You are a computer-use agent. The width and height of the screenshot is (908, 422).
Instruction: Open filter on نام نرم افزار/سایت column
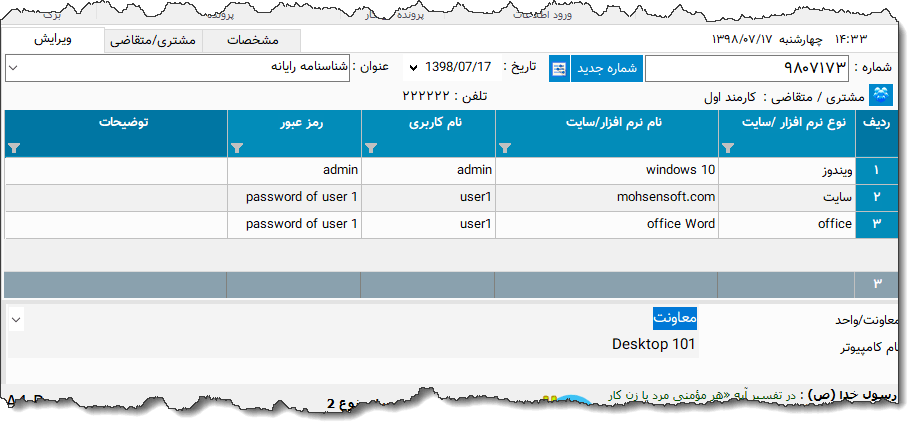(504, 148)
